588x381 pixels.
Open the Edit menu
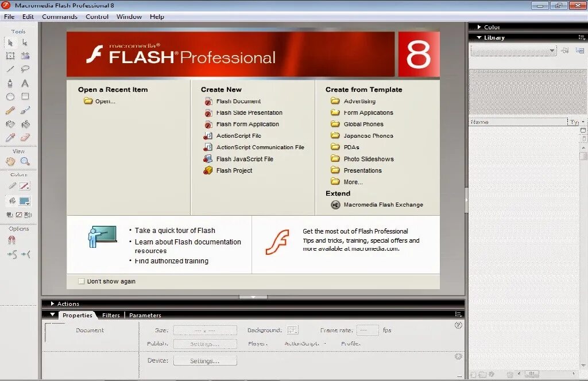(28, 17)
